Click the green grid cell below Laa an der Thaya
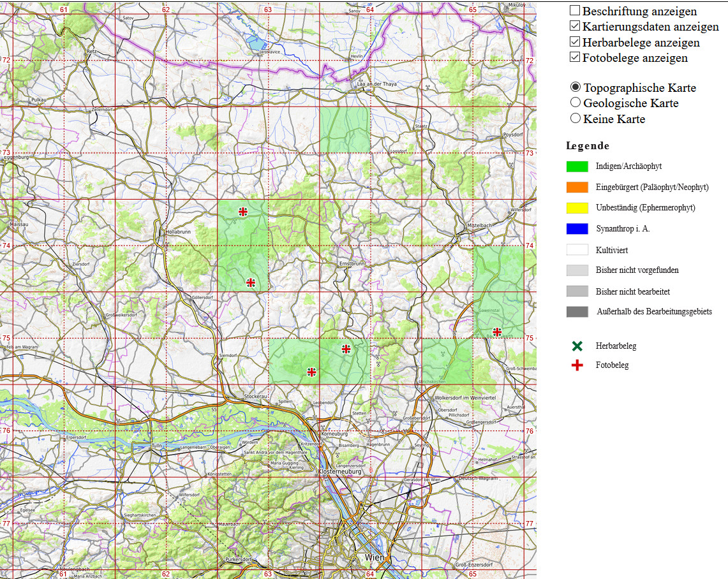The height and width of the screenshot is (579, 728). tap(345, 130)
